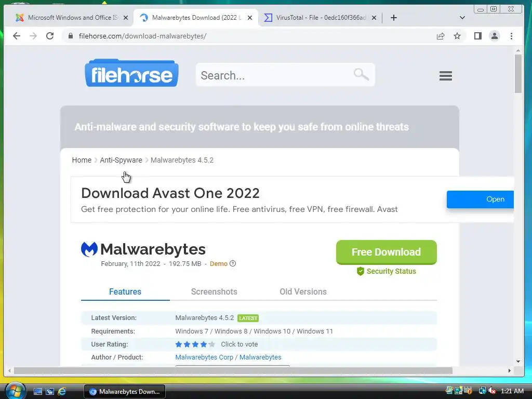Click the muted volume tray icon
This screenshot has width=532, height=399.
click(491, 391)
